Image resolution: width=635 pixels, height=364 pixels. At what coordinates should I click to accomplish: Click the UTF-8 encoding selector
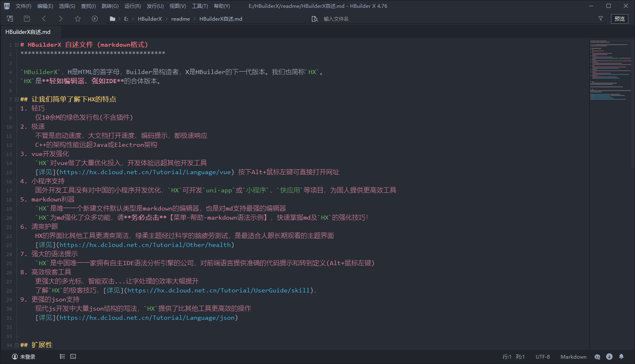click(543, 357)
